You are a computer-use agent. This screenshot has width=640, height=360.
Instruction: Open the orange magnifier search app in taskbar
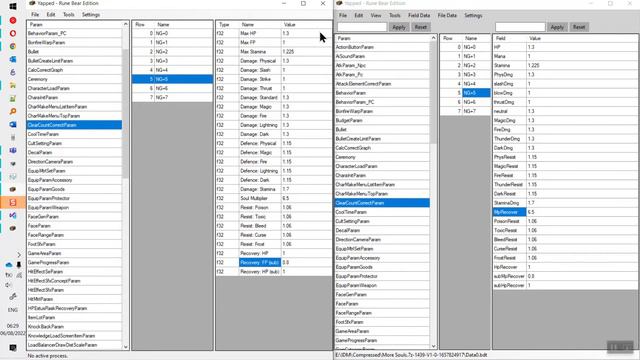[13, 111]
